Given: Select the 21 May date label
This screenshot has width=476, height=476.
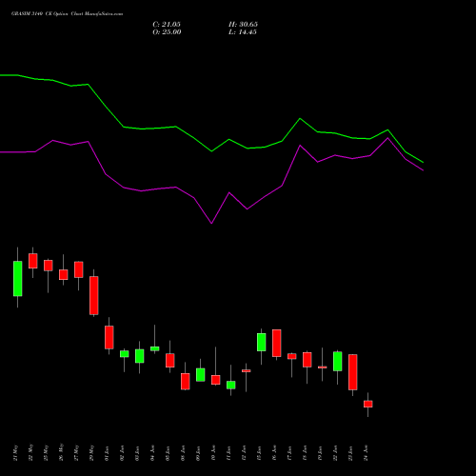Looking at the screenshot, I should [16, 453].
